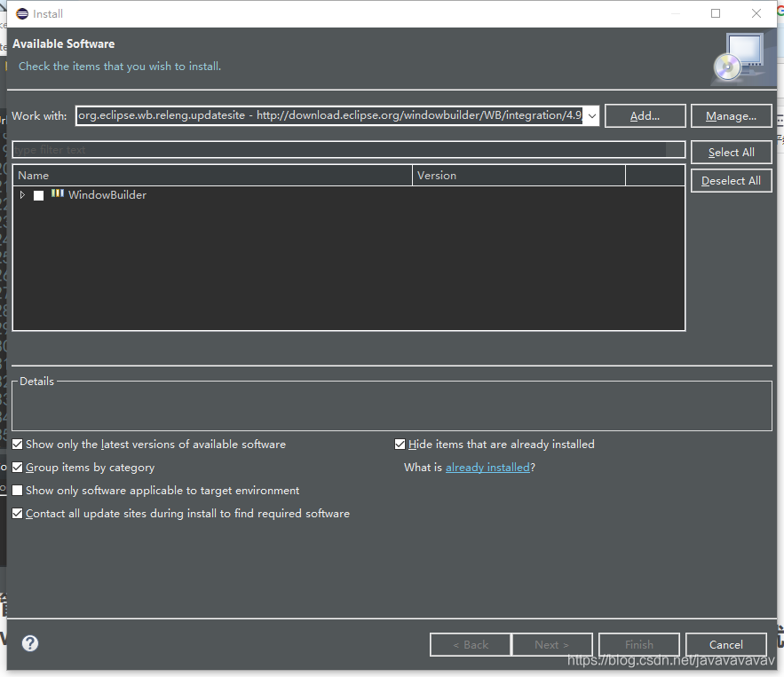Sort by the Name column header
Image resolution: width=784 pixels, height=677 pixels.
212,176
